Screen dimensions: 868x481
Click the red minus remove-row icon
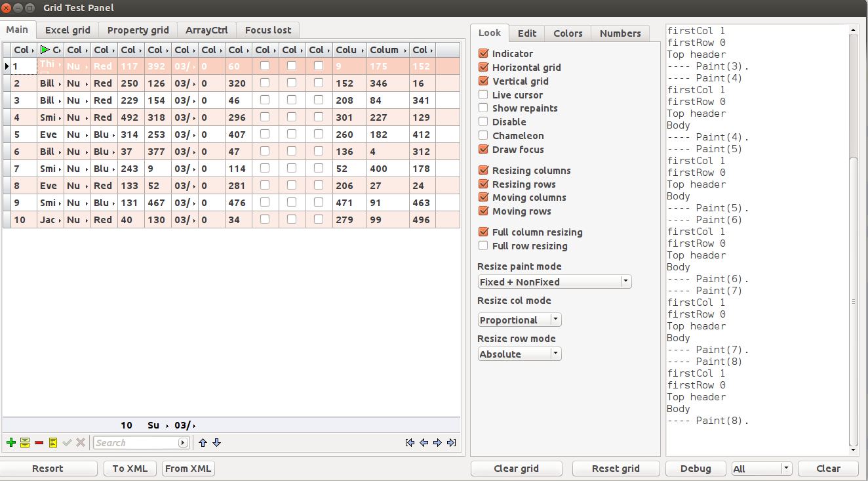click(39, 443)
